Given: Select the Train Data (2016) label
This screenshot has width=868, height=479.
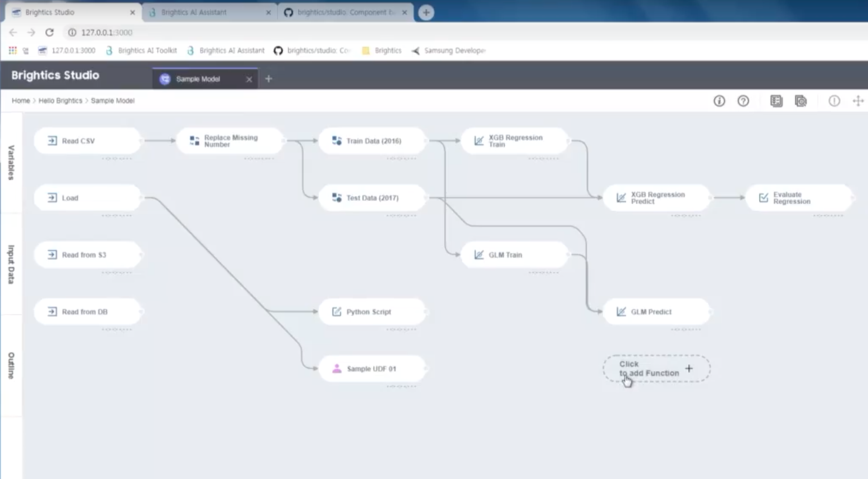Looking at the screenshot, I should click(x=374, y=141).
